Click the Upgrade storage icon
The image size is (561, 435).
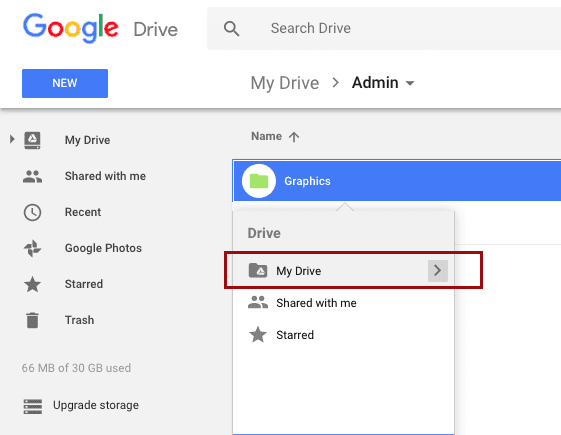[x=33, y=406]
